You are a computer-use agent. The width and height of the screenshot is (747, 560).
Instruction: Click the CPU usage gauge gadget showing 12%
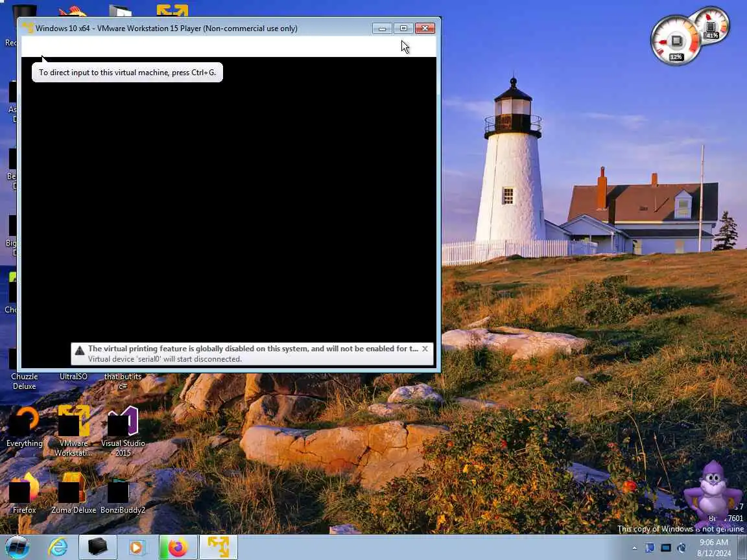click(x=676, y=41)
